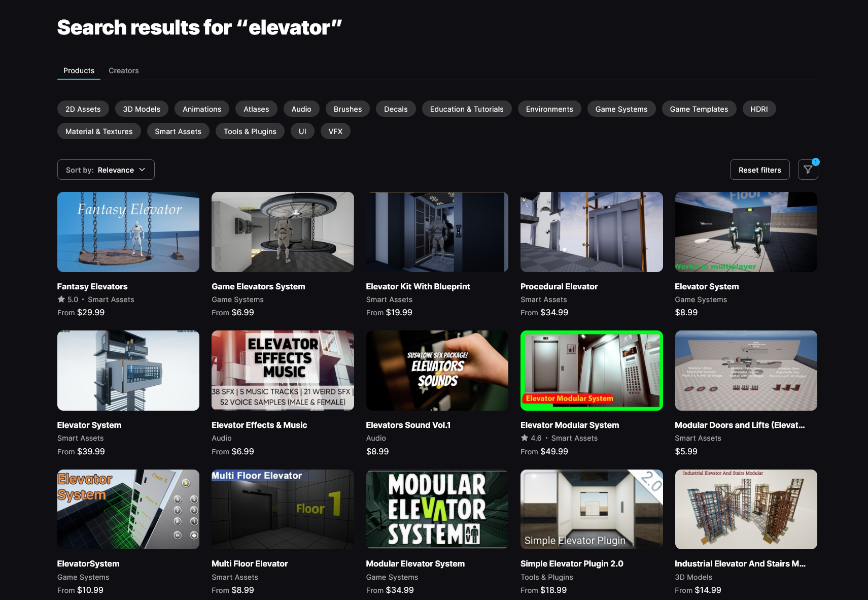Click the Fantasy Elevators 5.0 star rating
The image size is (868, 600).
[68, 299]
